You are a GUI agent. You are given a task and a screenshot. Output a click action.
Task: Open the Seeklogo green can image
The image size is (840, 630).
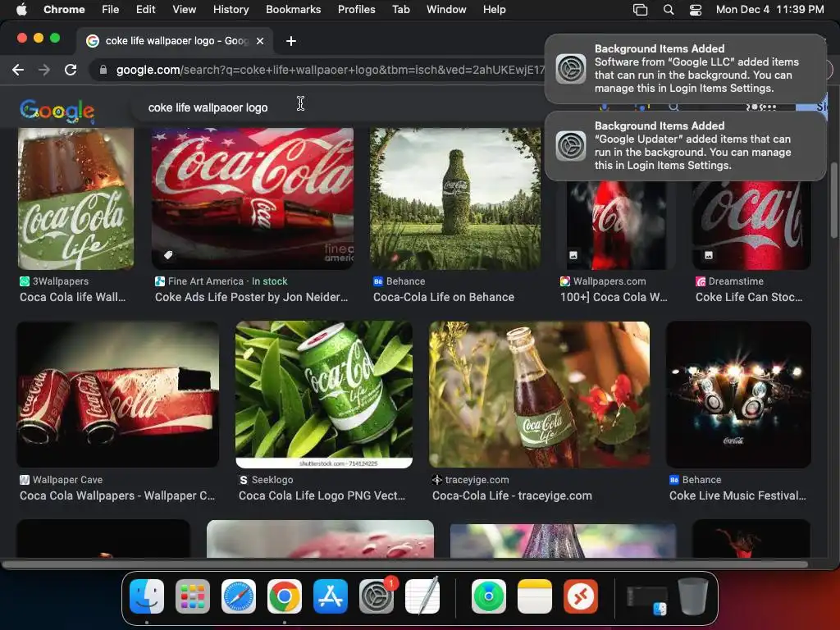tap(324, 395)
